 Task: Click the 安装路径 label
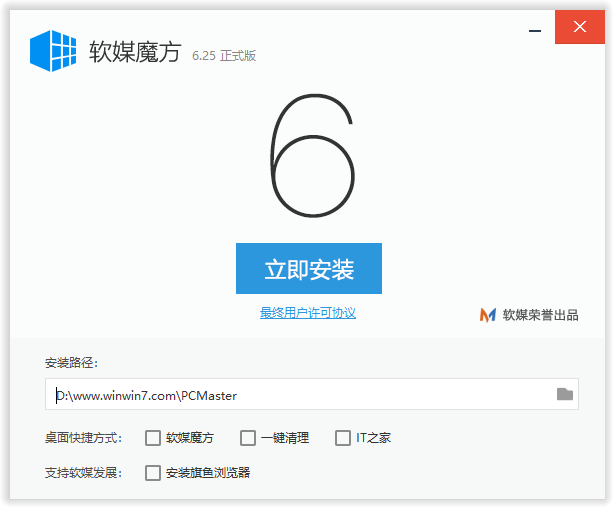point(71,364)
